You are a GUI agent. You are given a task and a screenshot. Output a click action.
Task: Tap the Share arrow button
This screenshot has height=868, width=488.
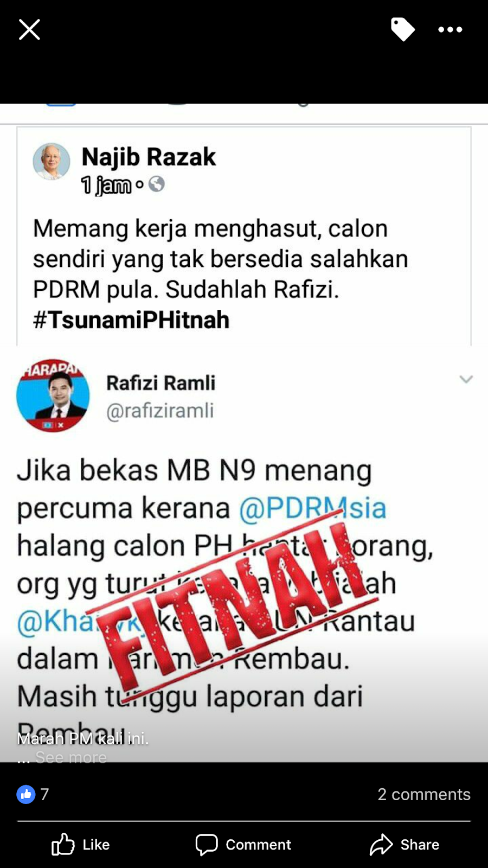(404, 845)
